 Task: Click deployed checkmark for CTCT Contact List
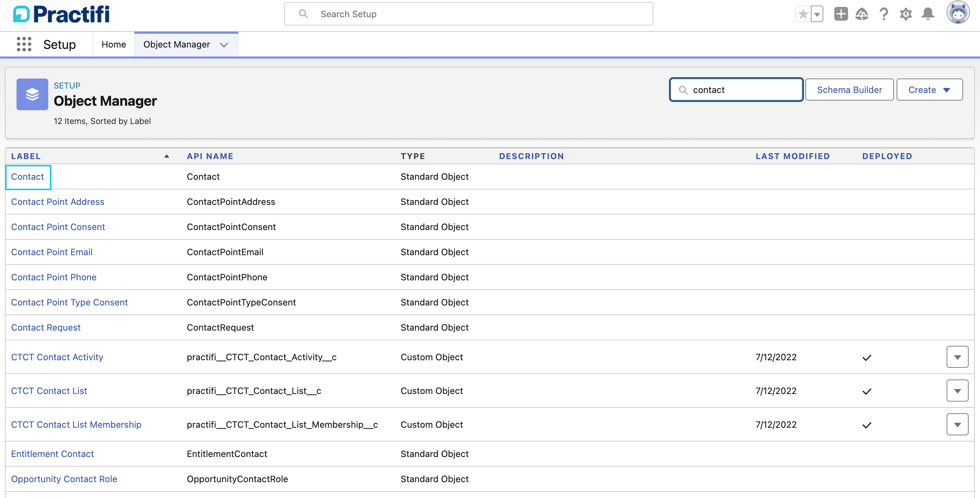(x=867, y=392)
